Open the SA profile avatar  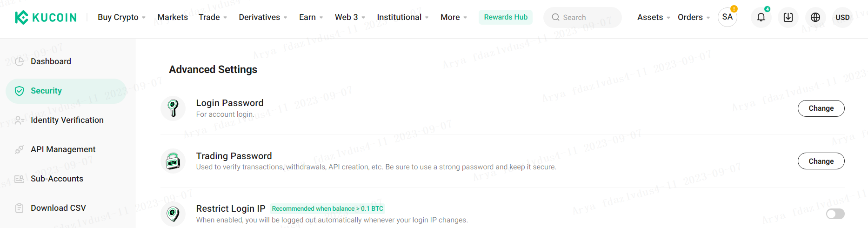pos(728,17)
